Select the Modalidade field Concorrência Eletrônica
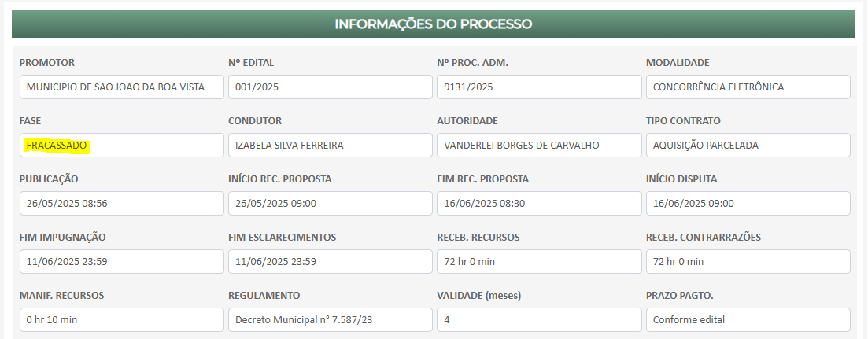 coord(748,87)
